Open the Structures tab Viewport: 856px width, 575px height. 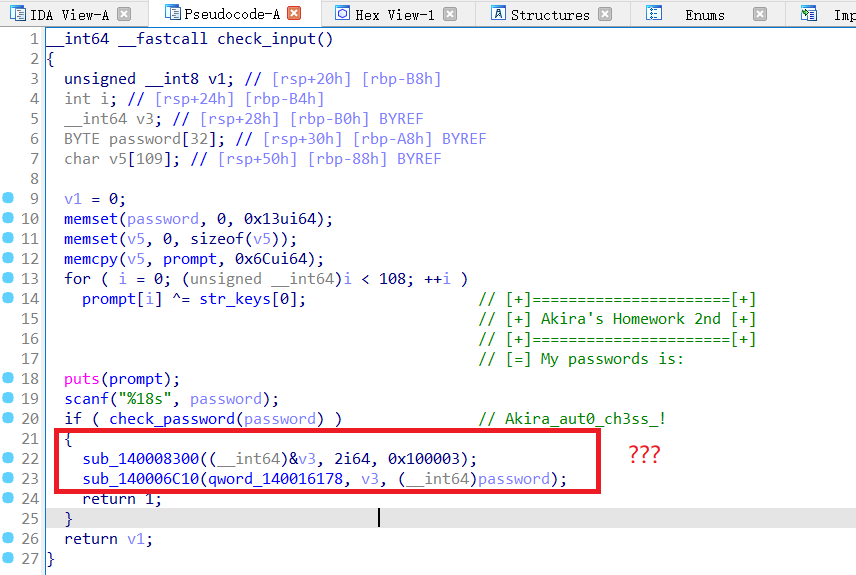pyautogui.click(x=550, y=15)
